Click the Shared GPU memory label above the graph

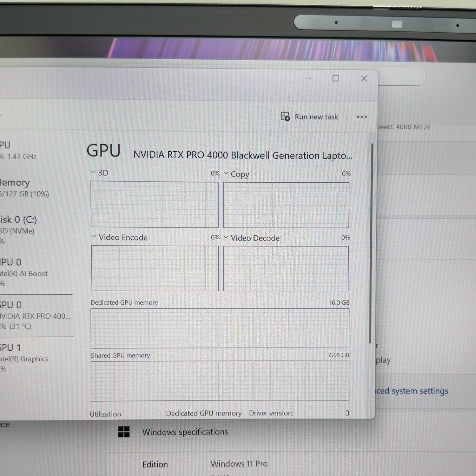point(120,355)
